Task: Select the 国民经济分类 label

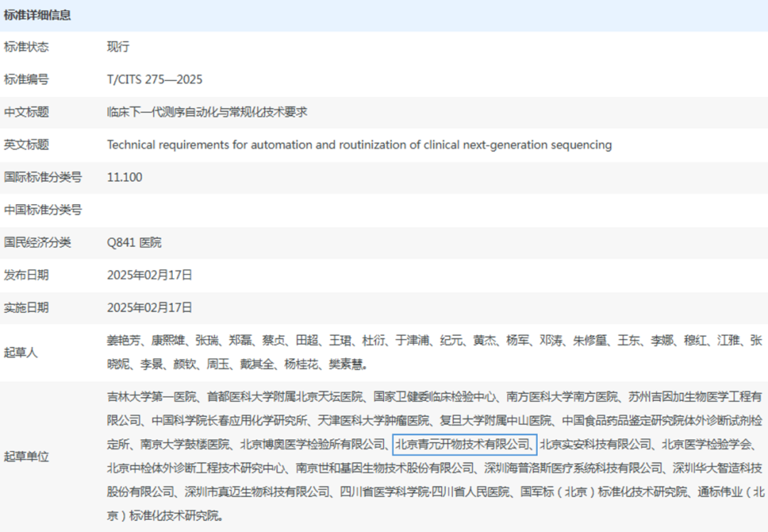Action: [x=37, y=243]
